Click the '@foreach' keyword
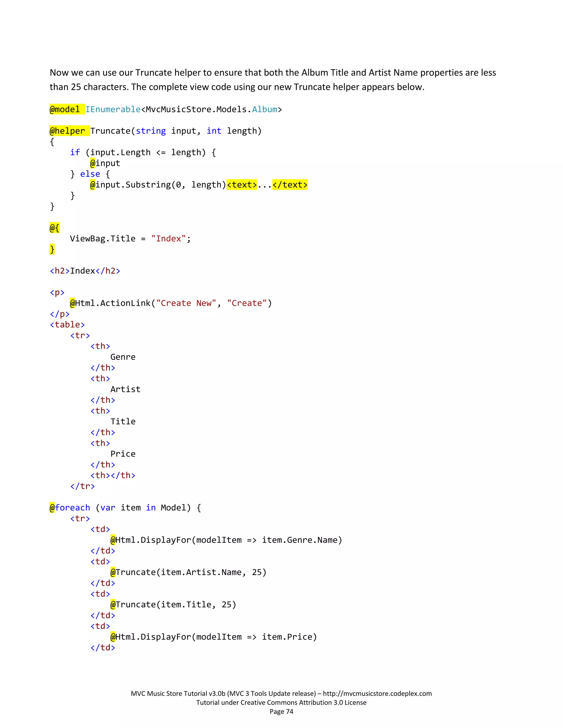This screenshot has height=728, width=563. click(x=70, y=508)
